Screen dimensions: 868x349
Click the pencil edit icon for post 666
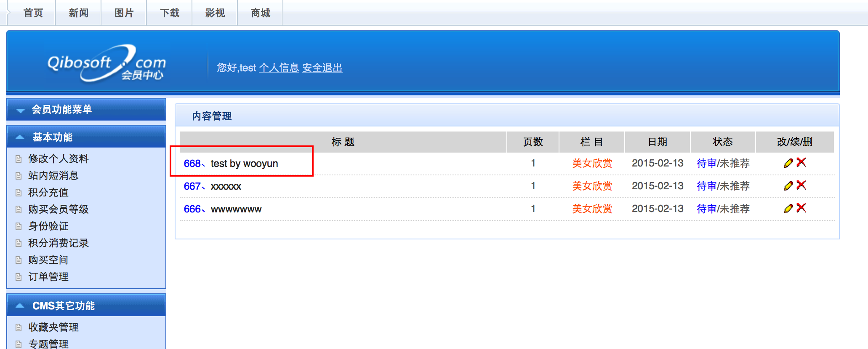pos(788,208)
